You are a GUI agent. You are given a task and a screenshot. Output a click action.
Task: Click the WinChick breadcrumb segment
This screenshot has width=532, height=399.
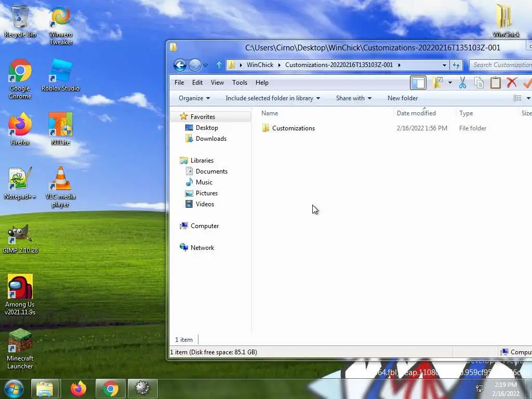tap(260, 65)
